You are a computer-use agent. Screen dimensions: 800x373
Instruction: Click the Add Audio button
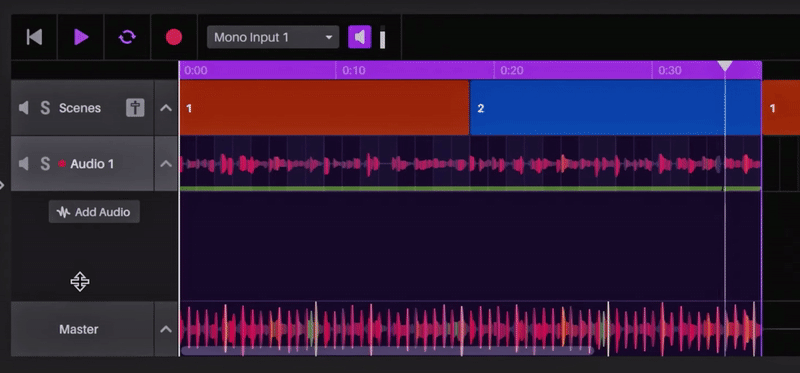[94, 212]
